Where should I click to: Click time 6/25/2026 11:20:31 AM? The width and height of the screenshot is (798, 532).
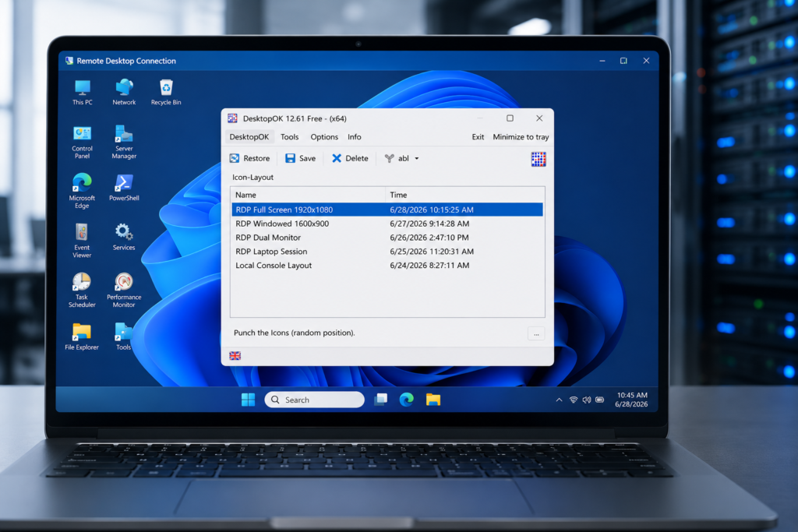pos(432,252)
